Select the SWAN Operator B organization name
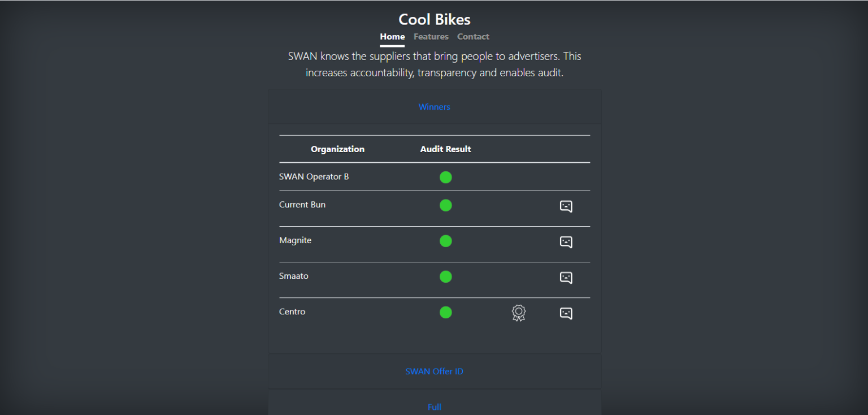This screenshot has width=868, height=415. tap(314, 176)
